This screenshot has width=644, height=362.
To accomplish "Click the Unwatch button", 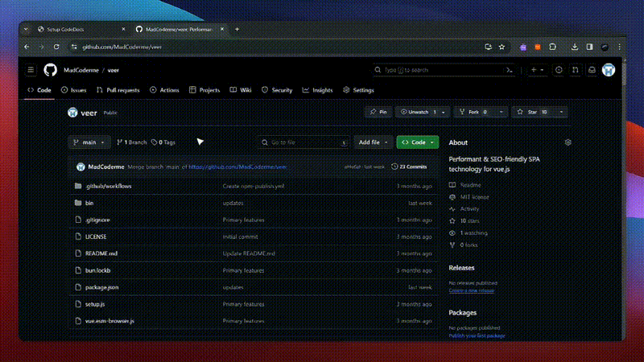I will 417,112.
